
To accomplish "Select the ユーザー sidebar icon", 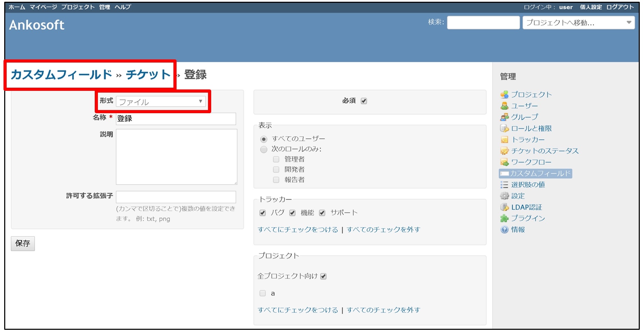I will (x=505, y=106).
